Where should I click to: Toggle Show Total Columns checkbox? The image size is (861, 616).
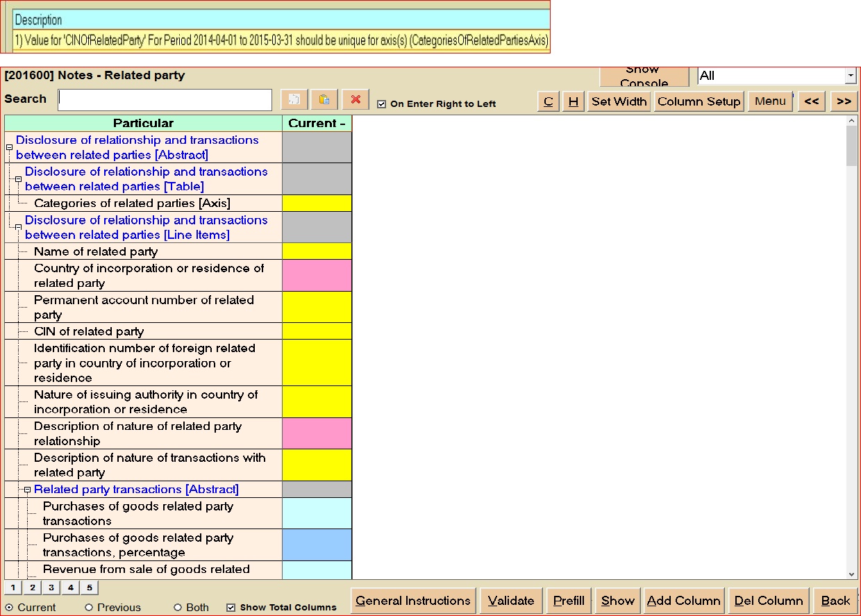[231, 608]
